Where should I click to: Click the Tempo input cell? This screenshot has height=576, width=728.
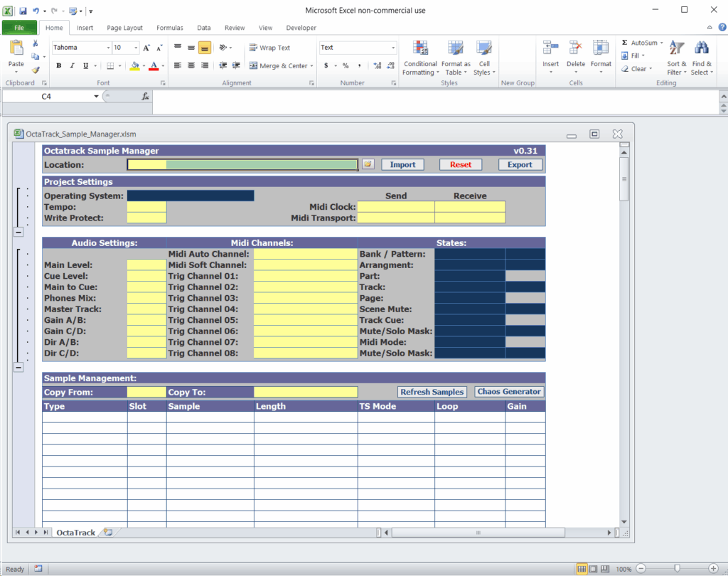coord(146,207)
